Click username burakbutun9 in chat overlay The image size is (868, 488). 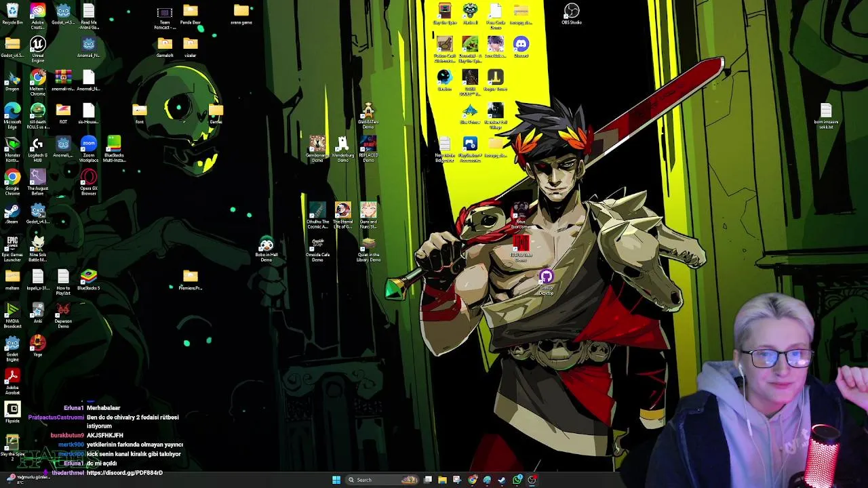(x=67, y=435)
